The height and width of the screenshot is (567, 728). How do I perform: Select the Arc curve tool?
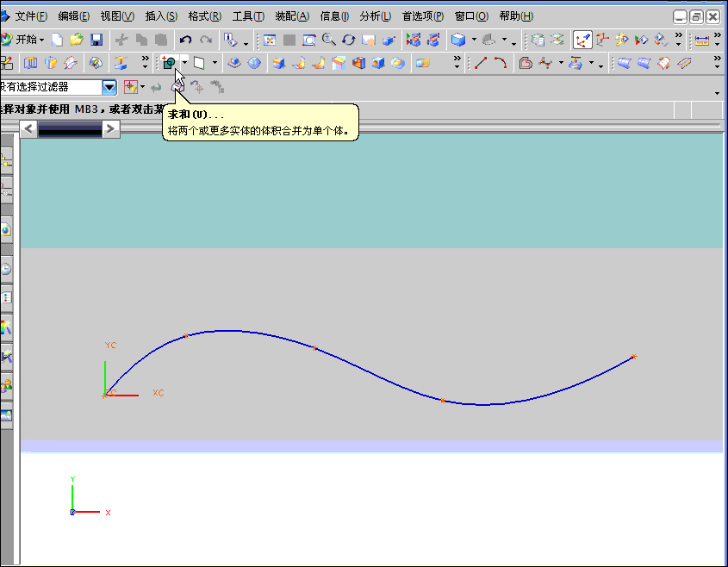(x=501, y=63)
